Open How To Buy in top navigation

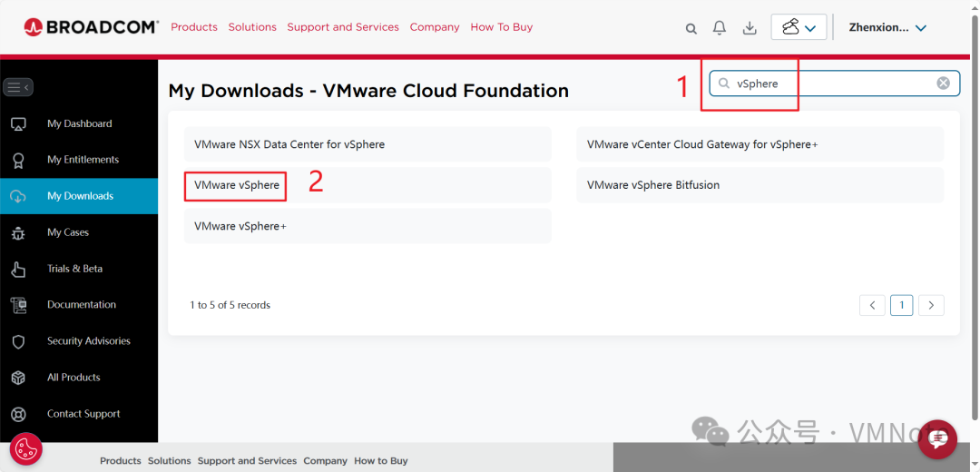502,27
